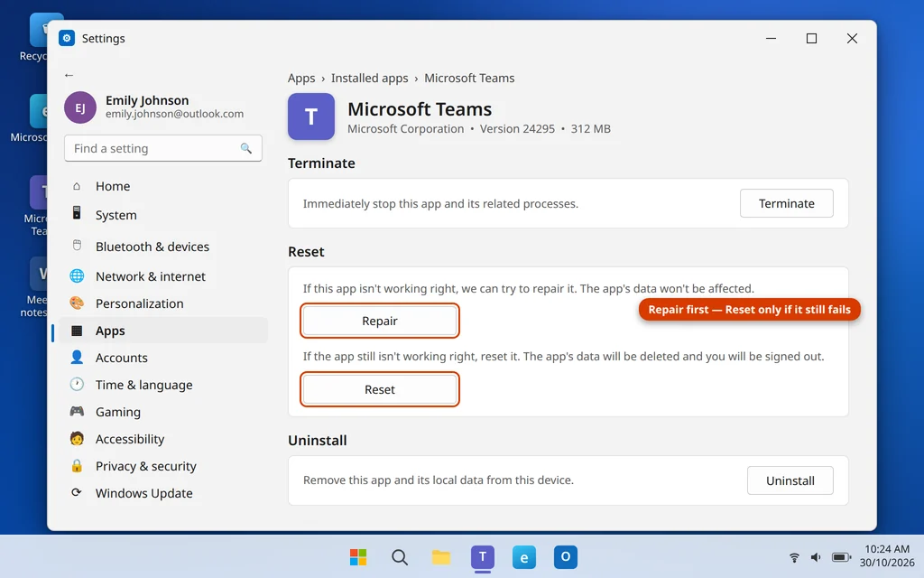The width and height of the screenshot is (924, 578).
Task: Minimize the Settings window
Action: [x=771, y=38]
